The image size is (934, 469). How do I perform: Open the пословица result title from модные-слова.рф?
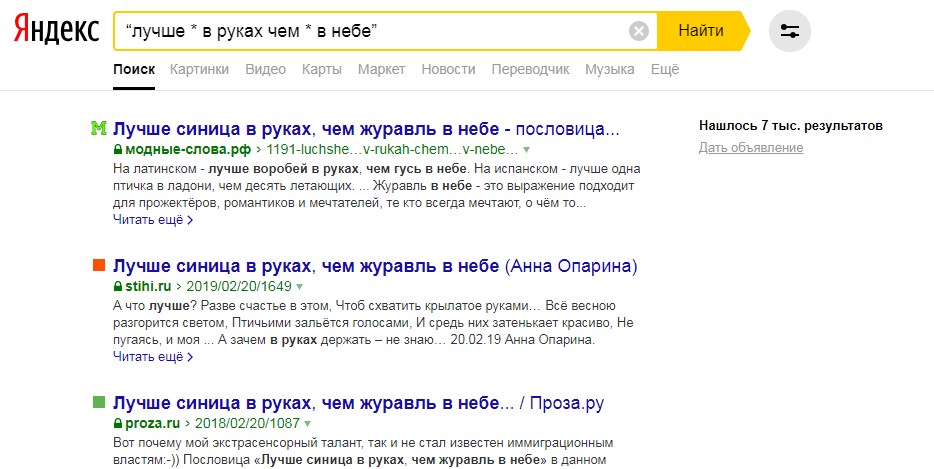click(x=366, y=129)
